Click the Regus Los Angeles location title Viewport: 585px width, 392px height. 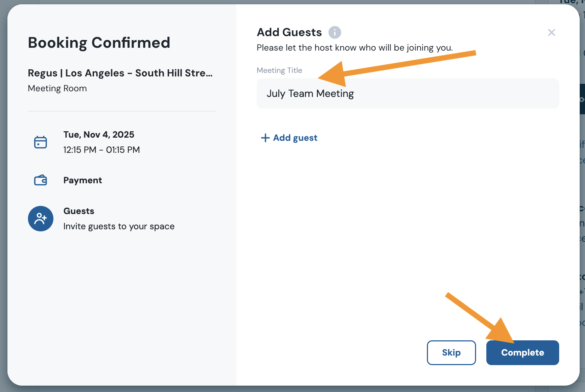(x=120, y=73)
